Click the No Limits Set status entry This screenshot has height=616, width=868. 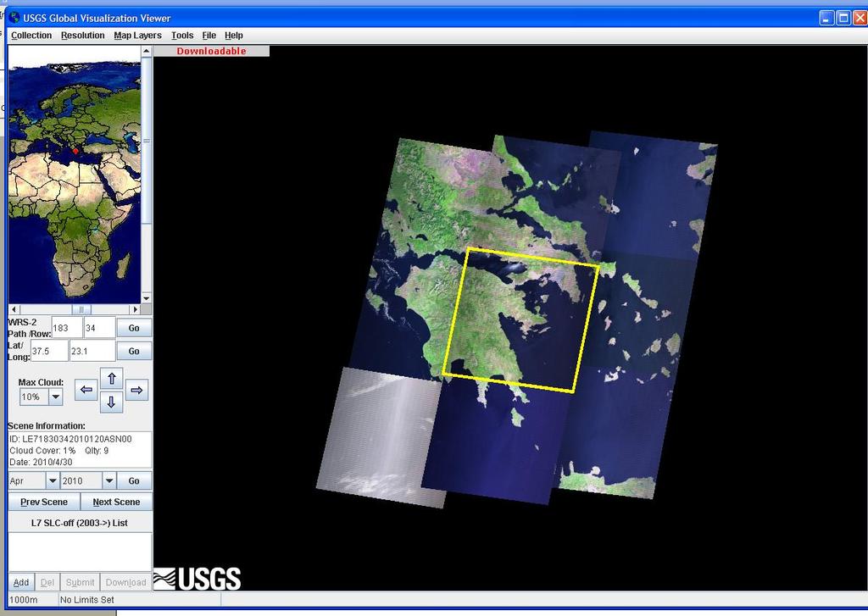pos(87,600)
